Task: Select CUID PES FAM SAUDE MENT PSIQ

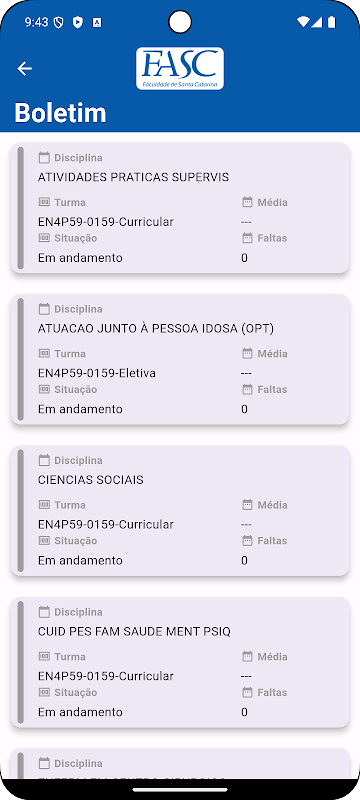Action: [134, 632]
